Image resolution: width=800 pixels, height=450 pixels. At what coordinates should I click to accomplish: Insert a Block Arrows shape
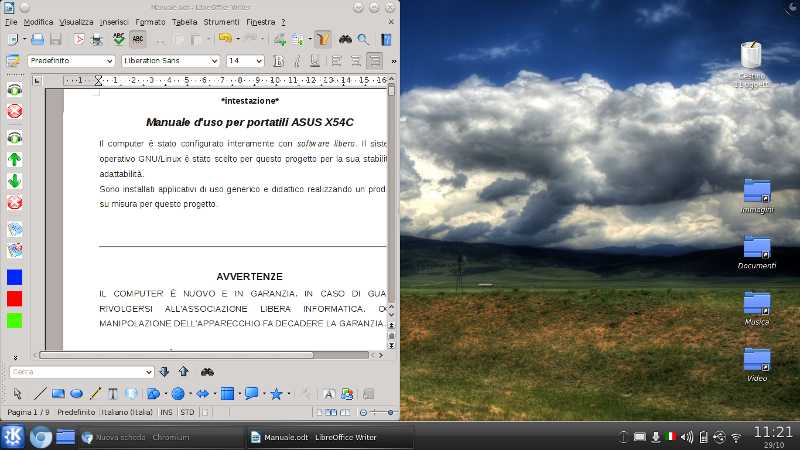point(203,393)
